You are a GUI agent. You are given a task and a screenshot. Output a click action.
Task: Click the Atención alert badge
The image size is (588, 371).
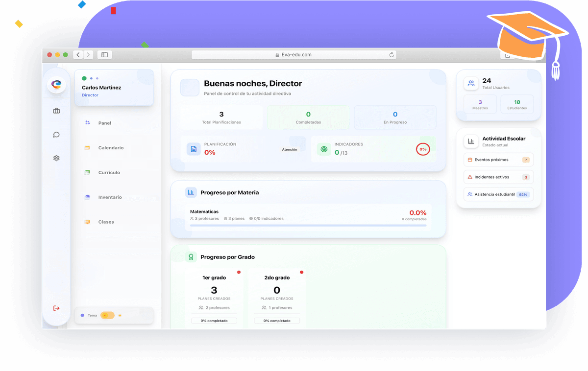click(290, 149)
